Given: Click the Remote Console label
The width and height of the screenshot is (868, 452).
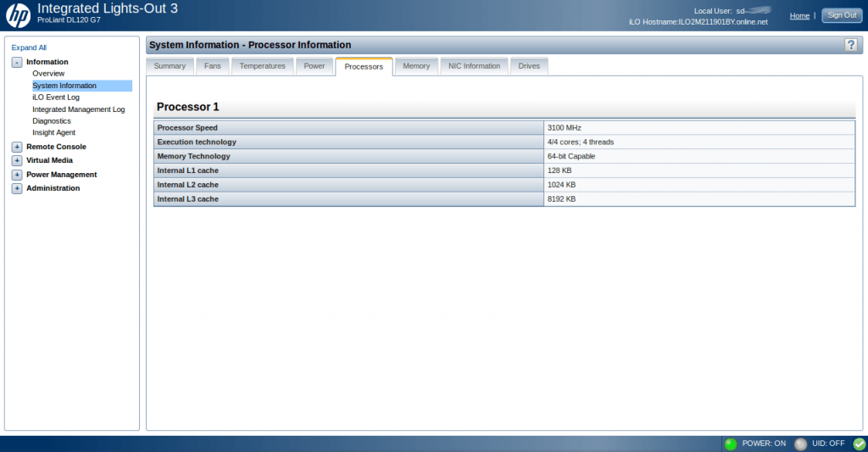Looking at the screenshot, I should click(x=57, y=147).
